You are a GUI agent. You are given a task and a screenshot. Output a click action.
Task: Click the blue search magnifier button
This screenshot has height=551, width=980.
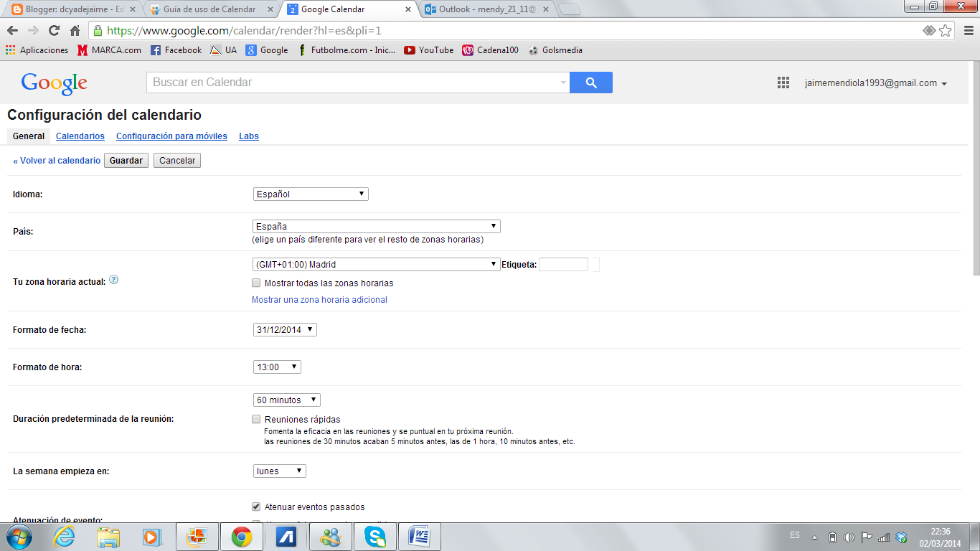pyautogui.click(x=591, y=83)
